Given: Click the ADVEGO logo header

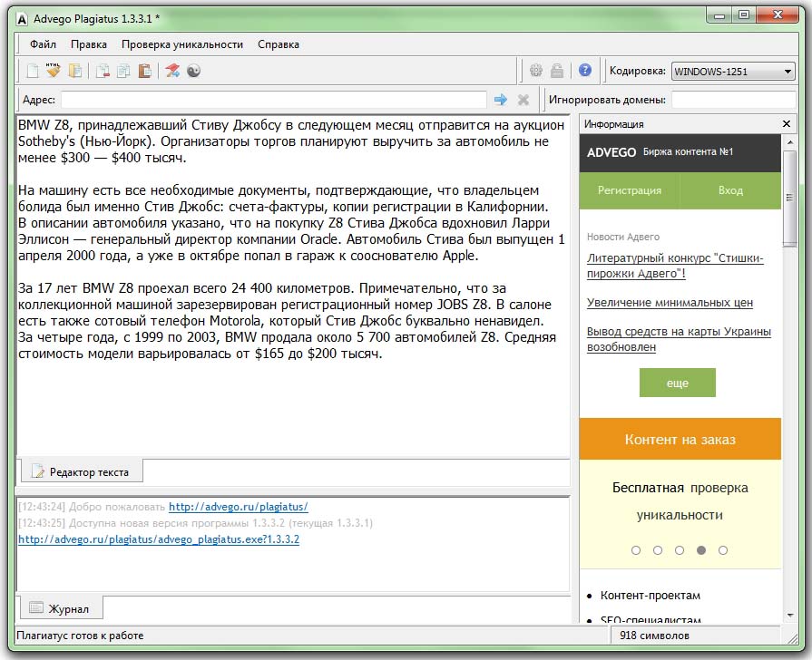Looking at the screenshot, I should (x=611, y=152).
